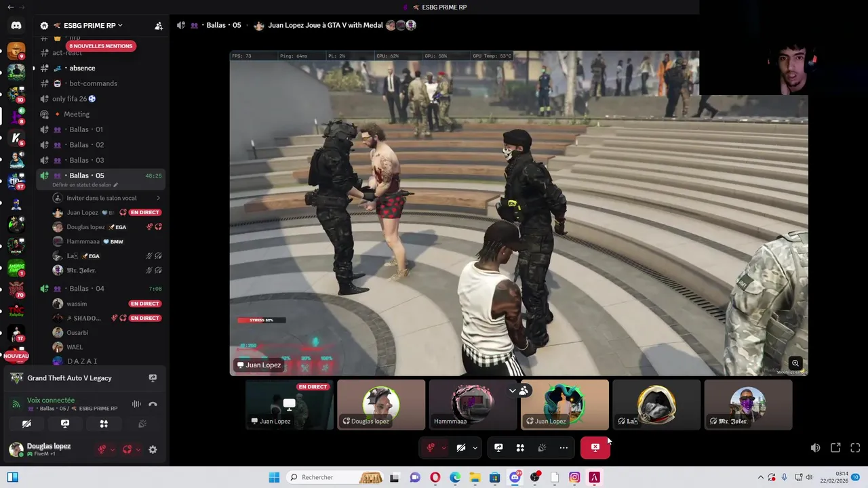The image size is (868, 488).
Task: Toggle camera in bottom call controls
Action: [461, 447]
